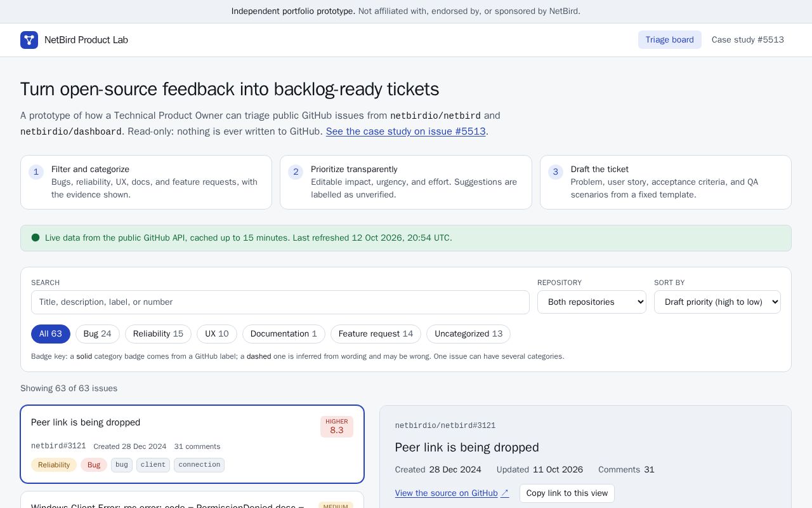Filter by Bug 24 chip
This screenshot has height=508, width=812.
point(97,334)
